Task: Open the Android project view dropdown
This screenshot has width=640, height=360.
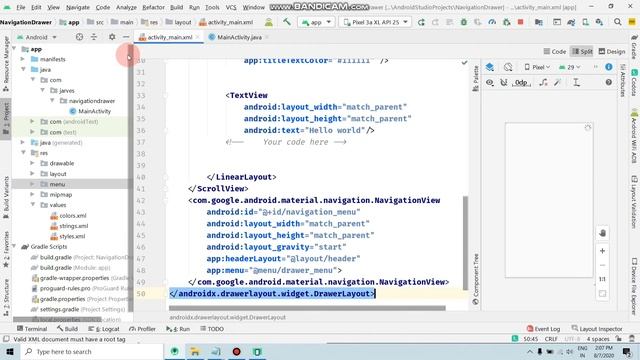Action: click(37, 37)
